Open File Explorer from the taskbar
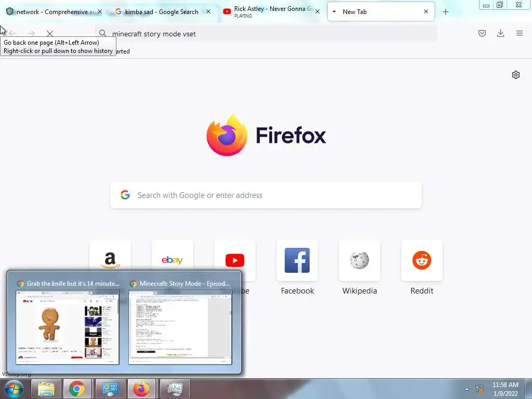 (46, 389)
